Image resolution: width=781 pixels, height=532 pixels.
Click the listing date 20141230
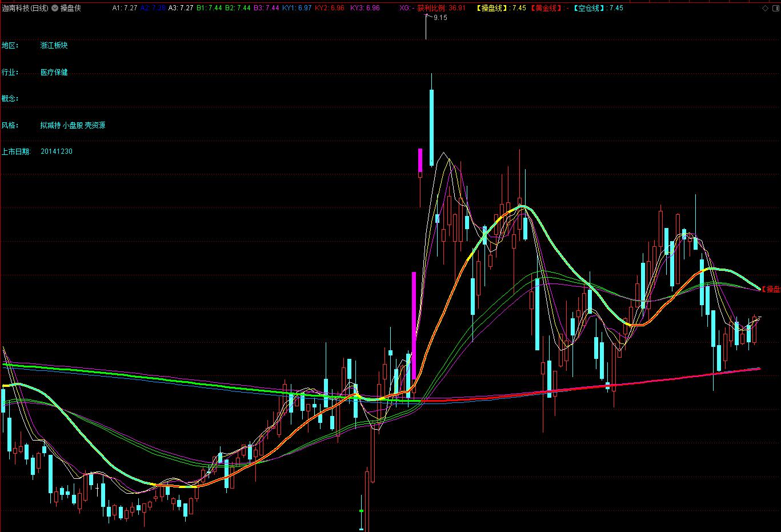[57, 151]
